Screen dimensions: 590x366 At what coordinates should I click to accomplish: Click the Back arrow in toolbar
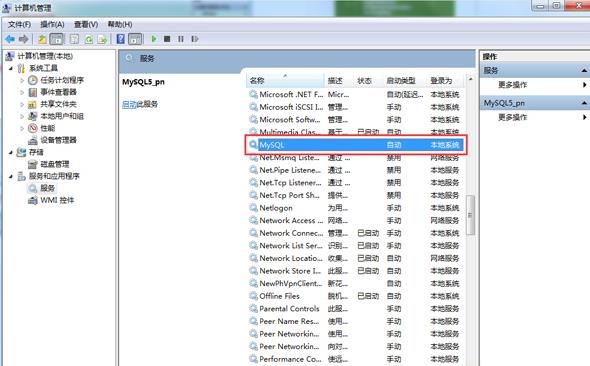(x=10, y=39)
